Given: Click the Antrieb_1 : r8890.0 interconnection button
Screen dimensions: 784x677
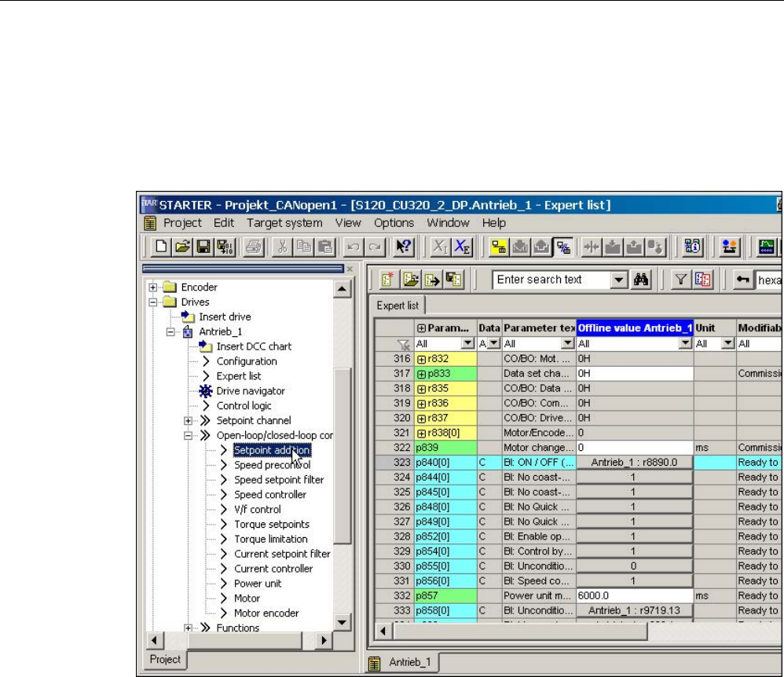Looking at the screenshot, I should point(634,463).
